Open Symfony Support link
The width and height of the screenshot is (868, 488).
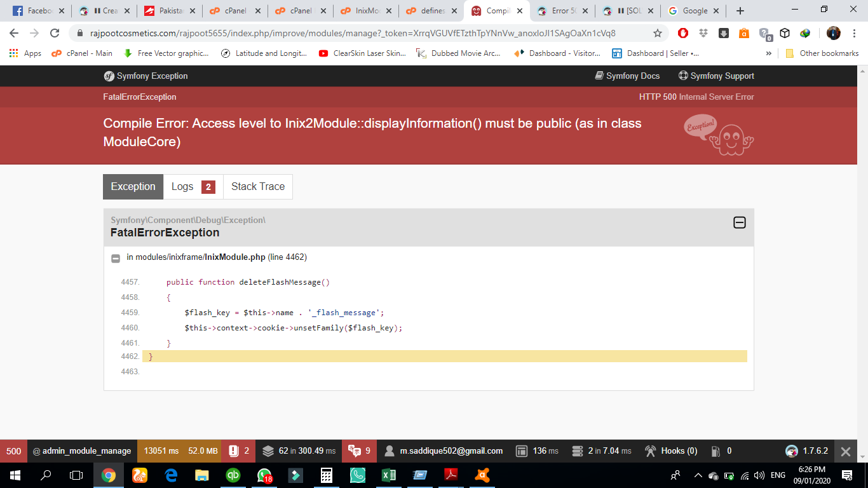(716, 76)
